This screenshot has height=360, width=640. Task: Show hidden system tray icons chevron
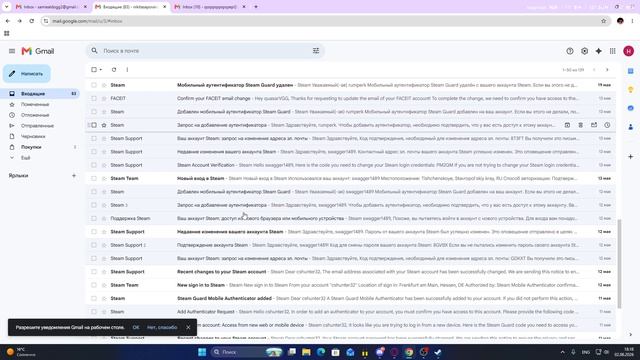[x=562, y=352]
